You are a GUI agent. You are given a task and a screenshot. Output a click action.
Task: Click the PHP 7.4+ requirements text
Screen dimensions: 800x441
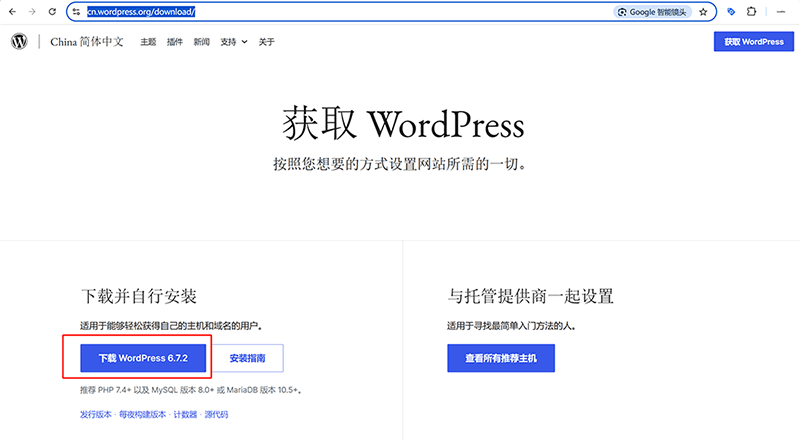tap(190, 390)
